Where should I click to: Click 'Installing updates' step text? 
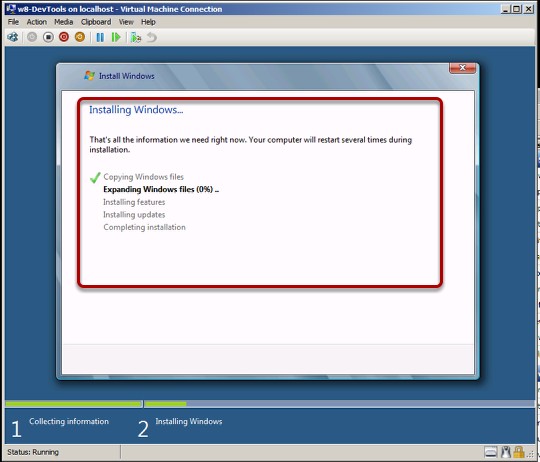(134, 215)
